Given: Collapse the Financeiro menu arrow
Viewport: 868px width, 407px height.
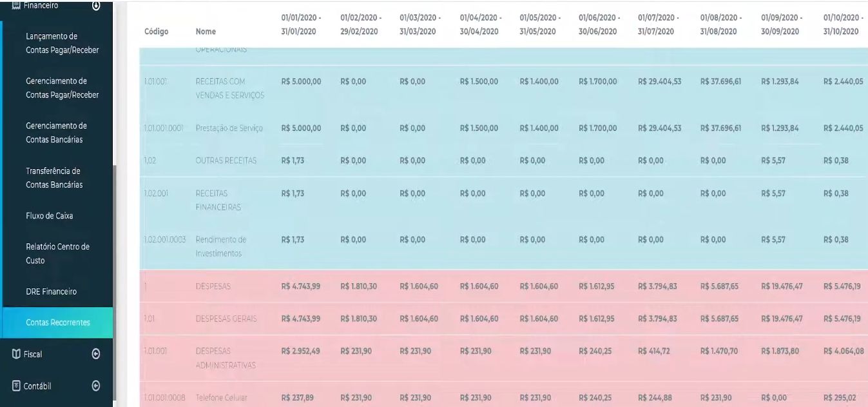Looking at the screenshot, I should [x=96, y=5].
